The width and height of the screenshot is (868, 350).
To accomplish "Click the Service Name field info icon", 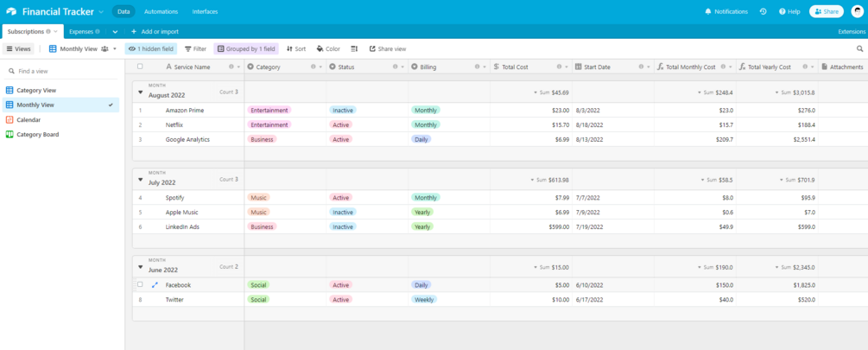I will [231, 67].
